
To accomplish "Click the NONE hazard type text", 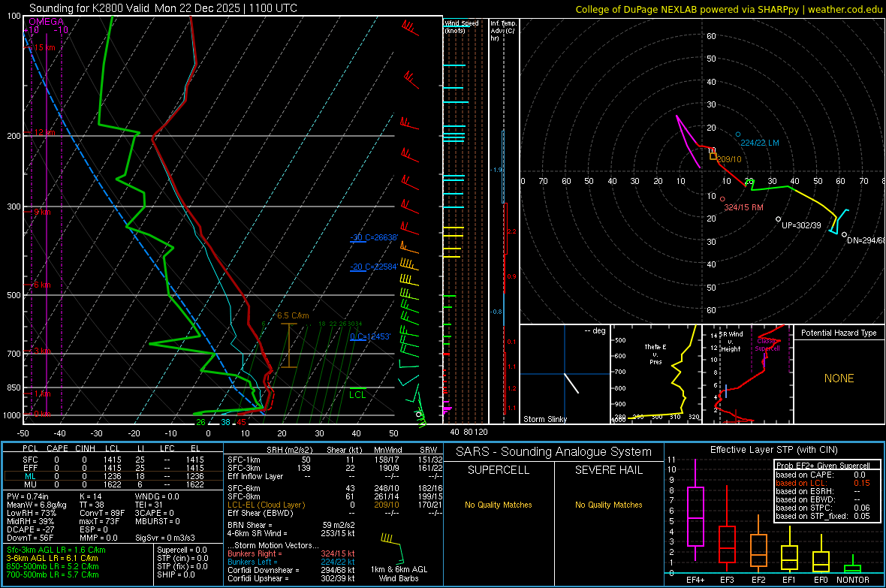I will coord(839,378).
